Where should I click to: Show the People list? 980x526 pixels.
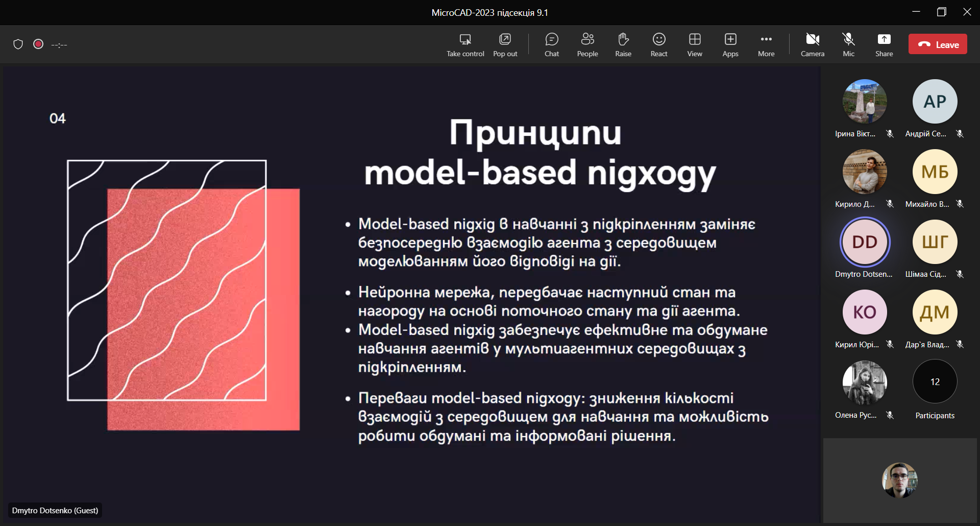click(587, 40)
